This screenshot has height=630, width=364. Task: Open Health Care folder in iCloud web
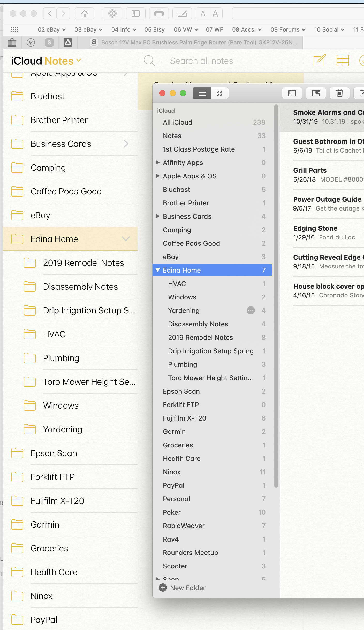click(70, 572)
